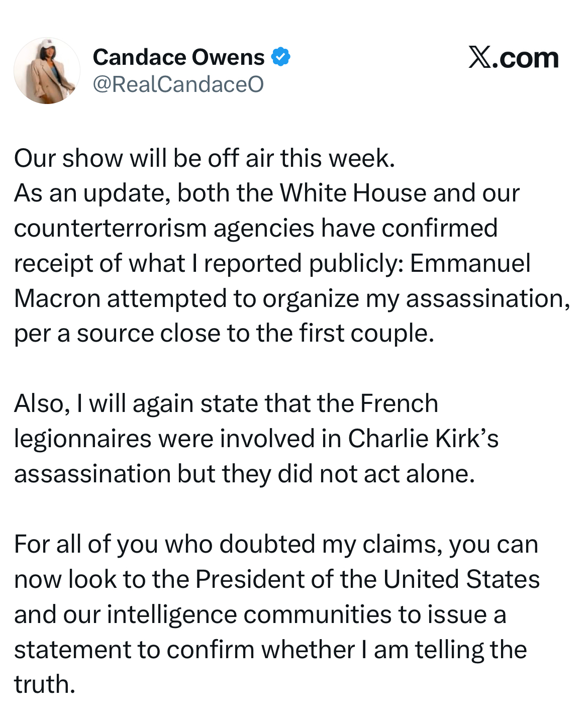
Task: Click the name "Emmanuel" in the post
Action: (470, 263)
